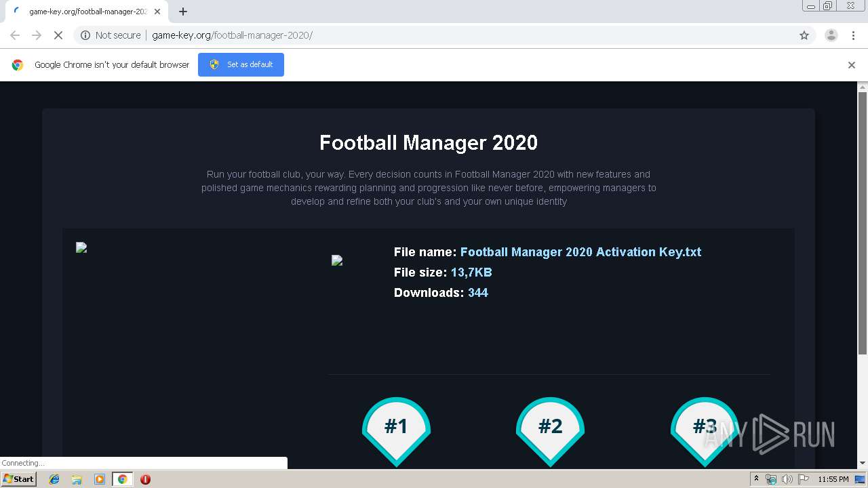Show hidden system tray icons
The image size is (868, 488).
click(756, 479)
